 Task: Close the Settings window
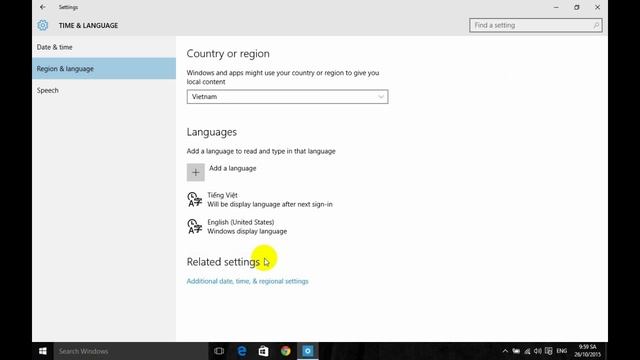pyautogui.click(x=598, y=7)
